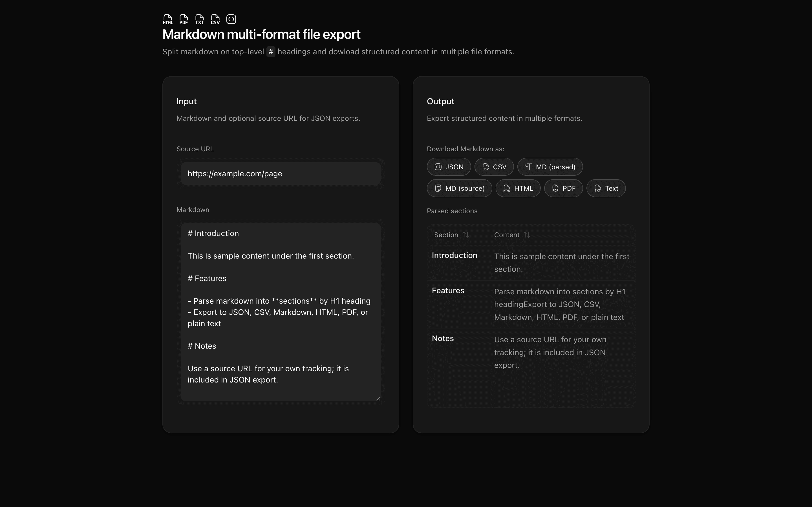Click the CSV file icon in the page header
Screen dimensions: 812x507
pos(216,19)
